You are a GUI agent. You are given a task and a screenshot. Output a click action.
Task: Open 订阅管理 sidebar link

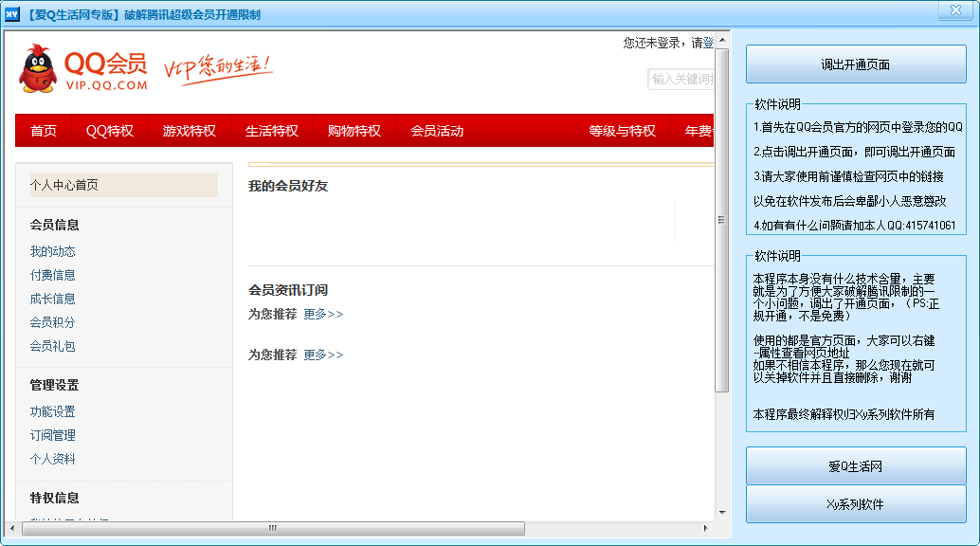tap(52, 435)
